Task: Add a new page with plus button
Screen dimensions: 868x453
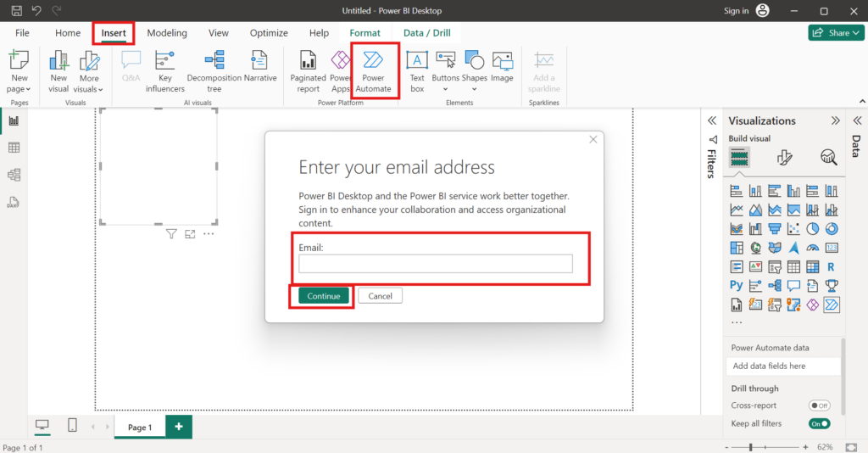Action: coord(178,427)
